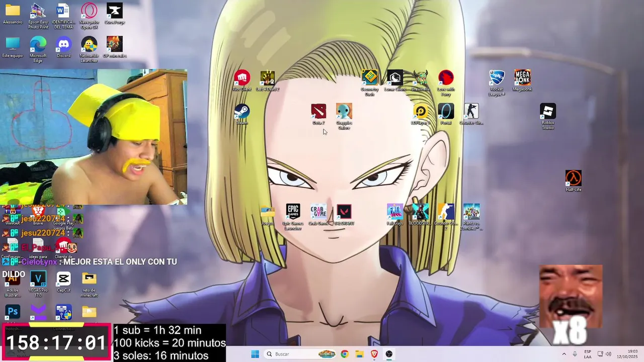Launch Navegador Opera GX
The image size is (644, 362).
[x=89, y=16]
